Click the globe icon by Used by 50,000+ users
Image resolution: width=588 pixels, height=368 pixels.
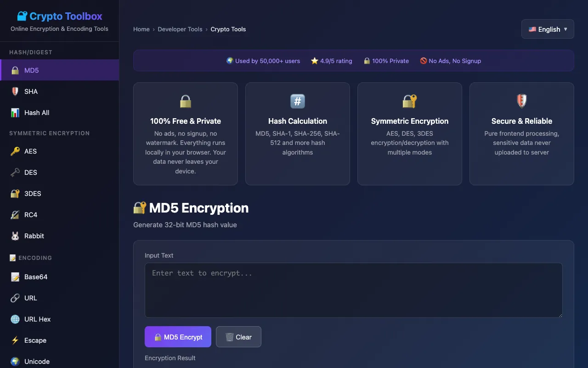230,61
